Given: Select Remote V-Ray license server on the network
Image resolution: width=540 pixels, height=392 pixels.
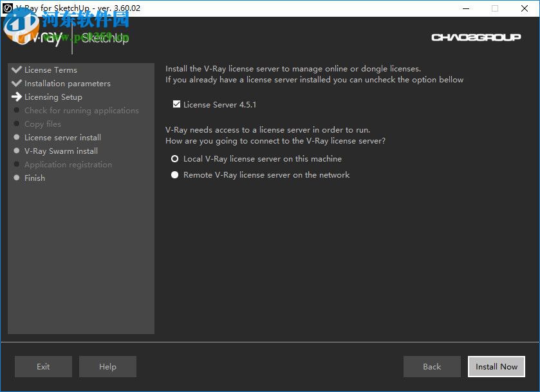Looking at the screenshot, I should coord(174,174).
